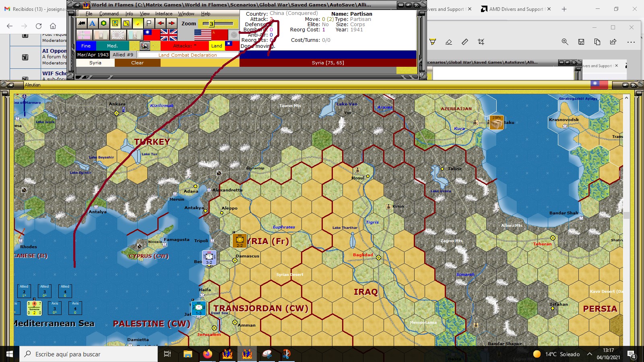Click the red left arrow toolbar icon
This screenshot has width=644, height=362.
161,23
